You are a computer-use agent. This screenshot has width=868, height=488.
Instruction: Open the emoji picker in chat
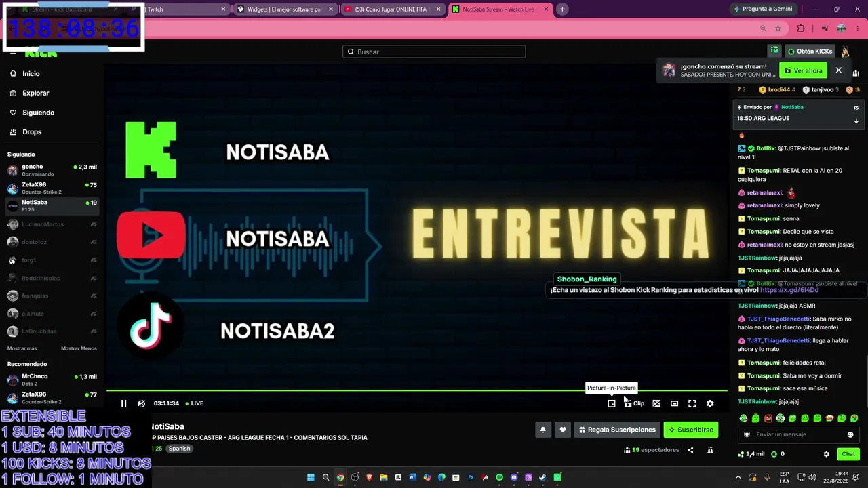click(x=850, y=434)
